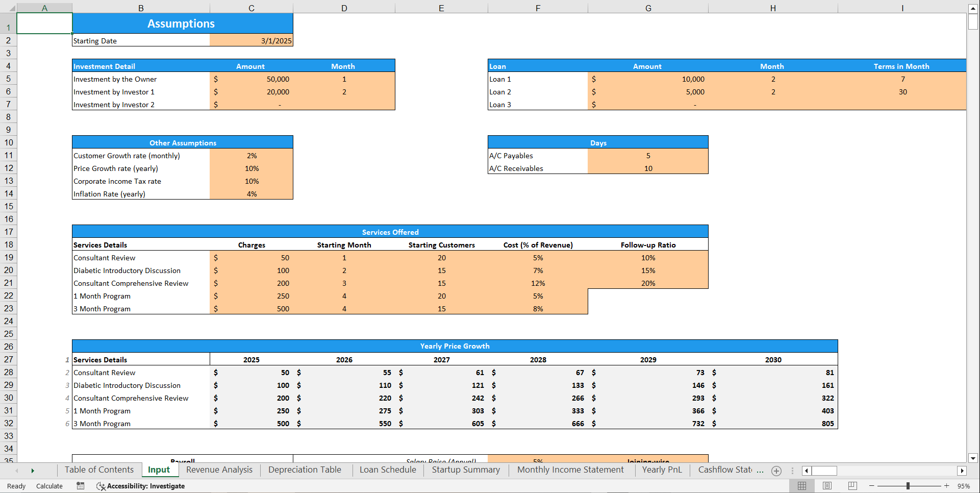Click the vertical scrollbar down arrow
The image size is (980, 493).
tap(973, 458)
